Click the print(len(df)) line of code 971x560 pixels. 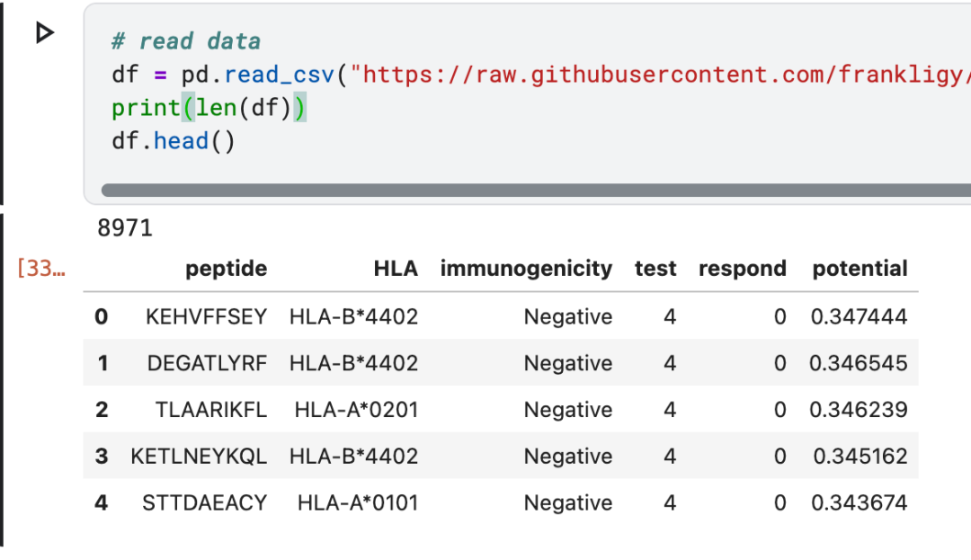point(209,109)
